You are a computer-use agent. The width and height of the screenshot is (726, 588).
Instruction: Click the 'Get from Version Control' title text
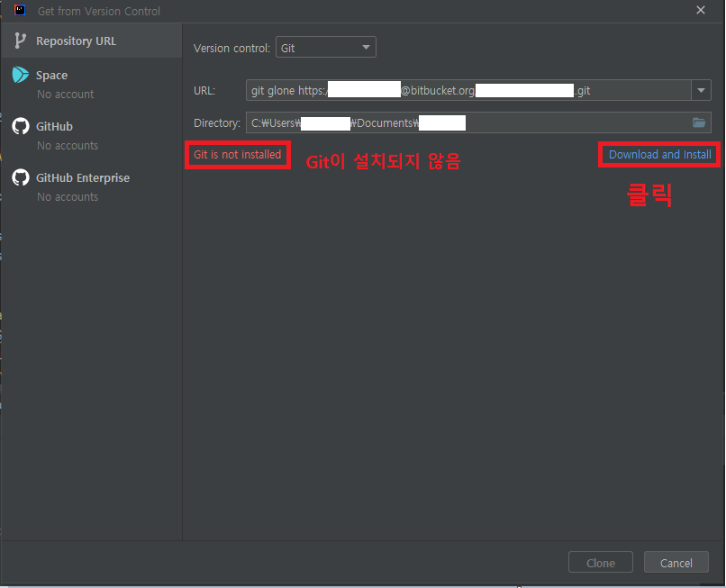coord(98,11)
